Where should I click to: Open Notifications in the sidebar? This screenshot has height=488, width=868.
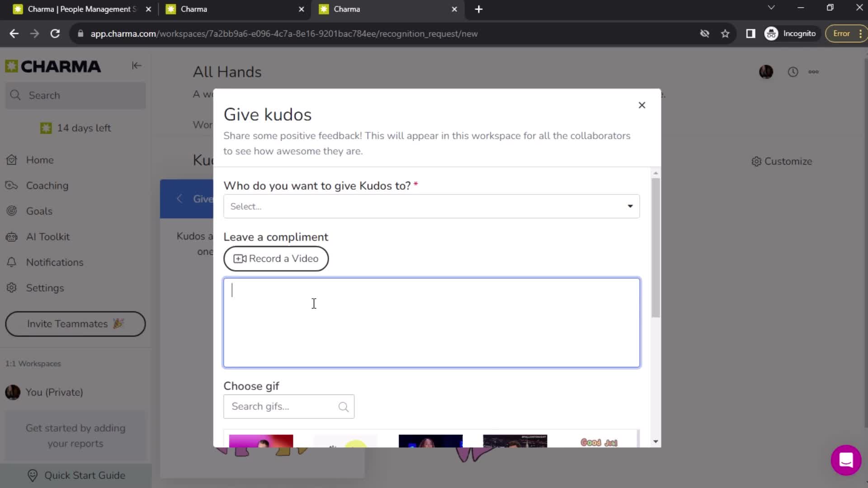[55, 262]
